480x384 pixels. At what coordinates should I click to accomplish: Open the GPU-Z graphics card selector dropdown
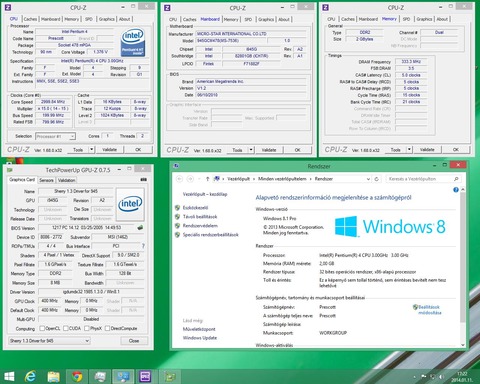pos(49,341)
